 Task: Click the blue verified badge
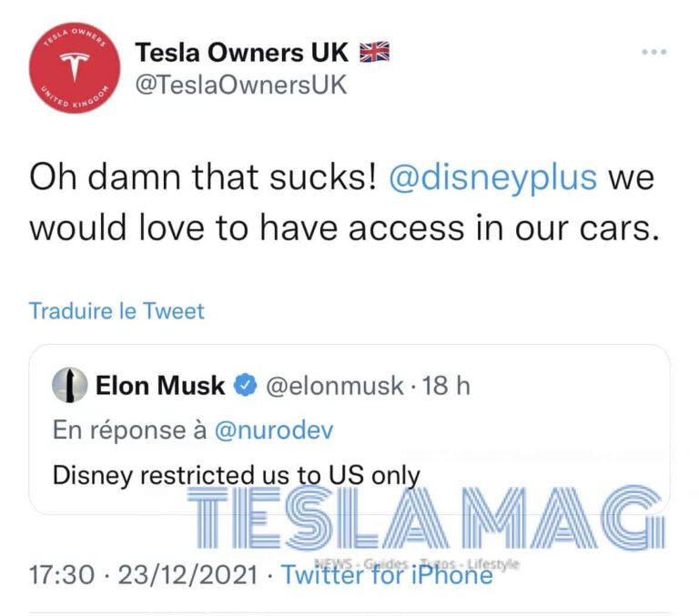[x=245, y=387]
